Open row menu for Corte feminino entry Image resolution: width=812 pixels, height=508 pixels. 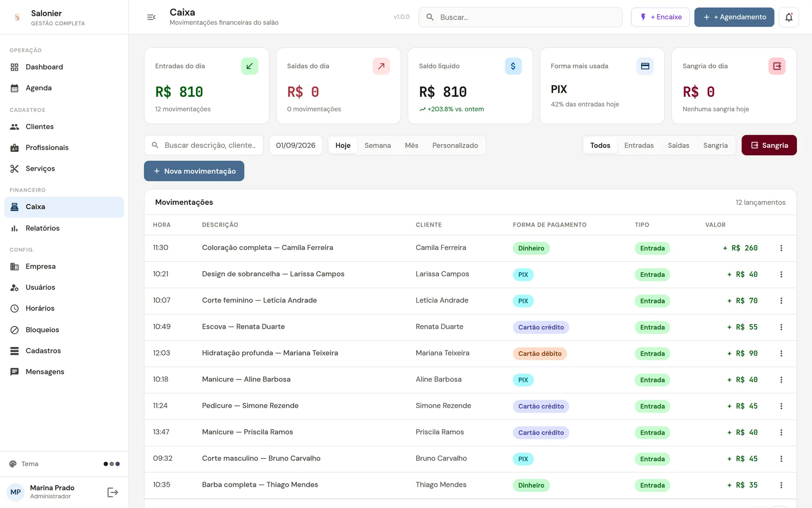(781, 301)
